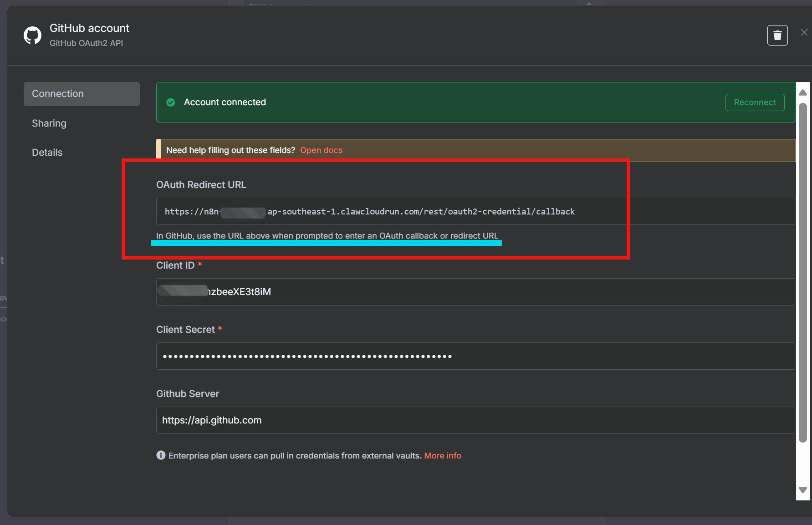Image resolution: width=812 pixels, height=525 pixels.
Task: Click into the Client Secret field
Action: click(x=475, y=356)
